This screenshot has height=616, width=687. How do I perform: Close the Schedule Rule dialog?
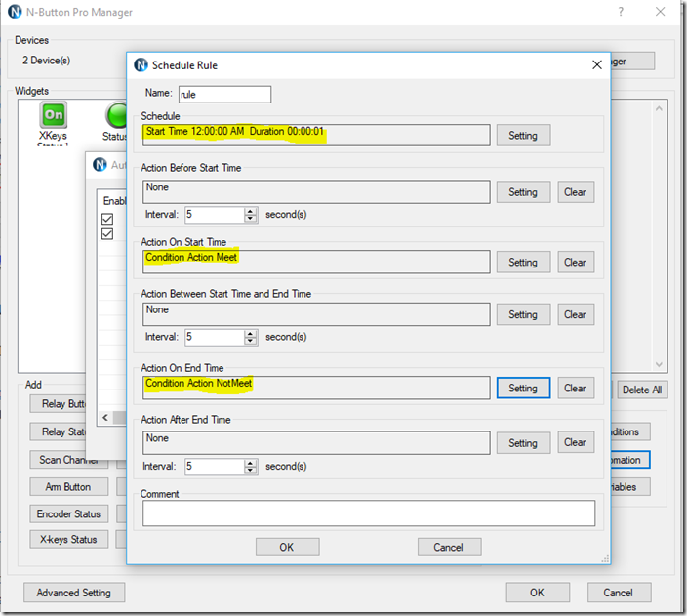(x=597, y=64)
